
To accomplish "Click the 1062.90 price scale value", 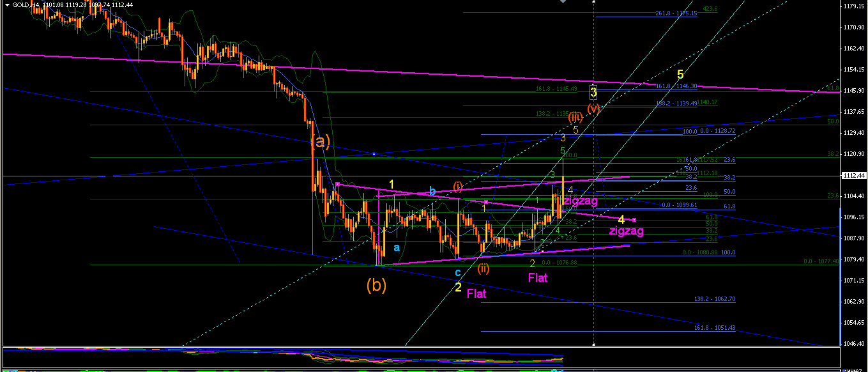I will pos(855,301).
